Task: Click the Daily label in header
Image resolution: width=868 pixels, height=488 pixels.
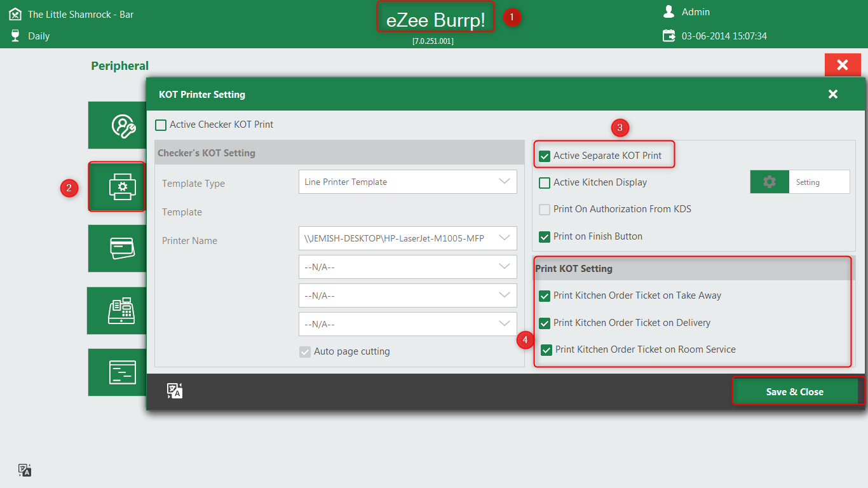Action: tap(39, 36)
